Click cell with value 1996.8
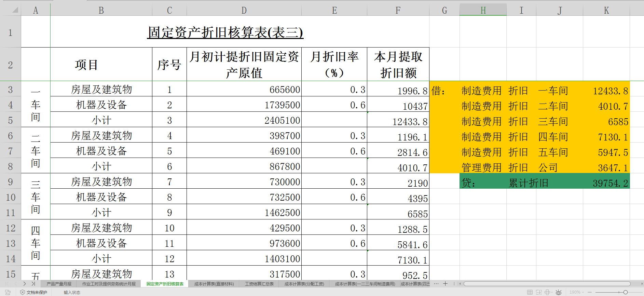This screenshot has width=644, height=296. click(x=398, y=89)
